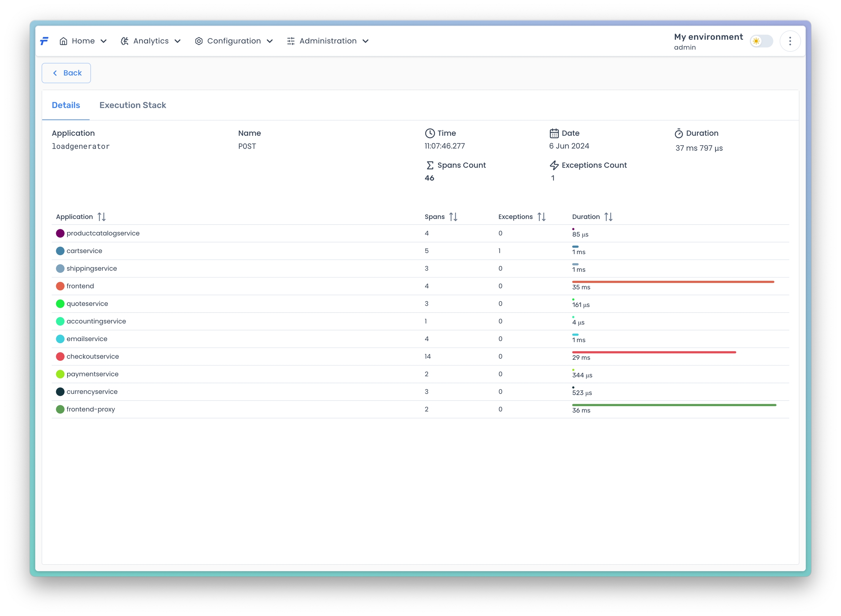Viewport: 841px width, 616px height.
Task: Toggle the light/dark theme switch
Action: click(761, 41)
